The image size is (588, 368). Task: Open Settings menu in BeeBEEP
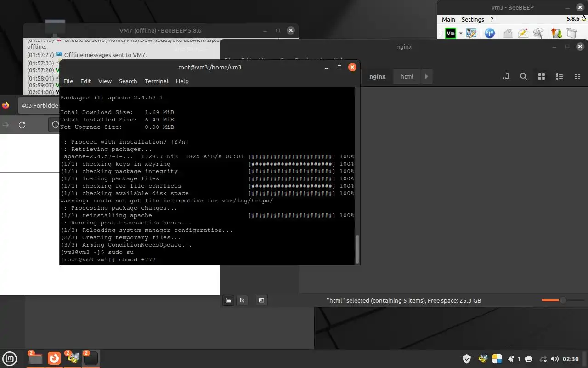(473, 19)
